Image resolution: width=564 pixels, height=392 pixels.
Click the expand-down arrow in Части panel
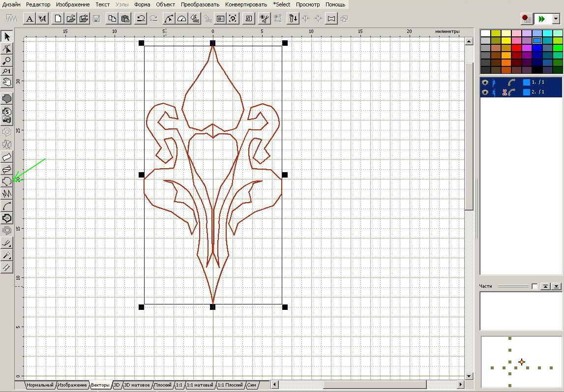point(556,286)
